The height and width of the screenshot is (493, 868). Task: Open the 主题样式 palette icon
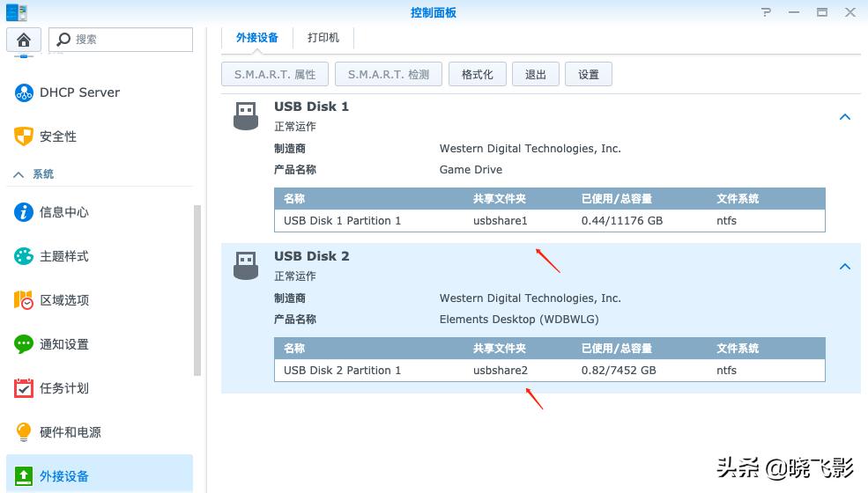[x=24, y=256]
